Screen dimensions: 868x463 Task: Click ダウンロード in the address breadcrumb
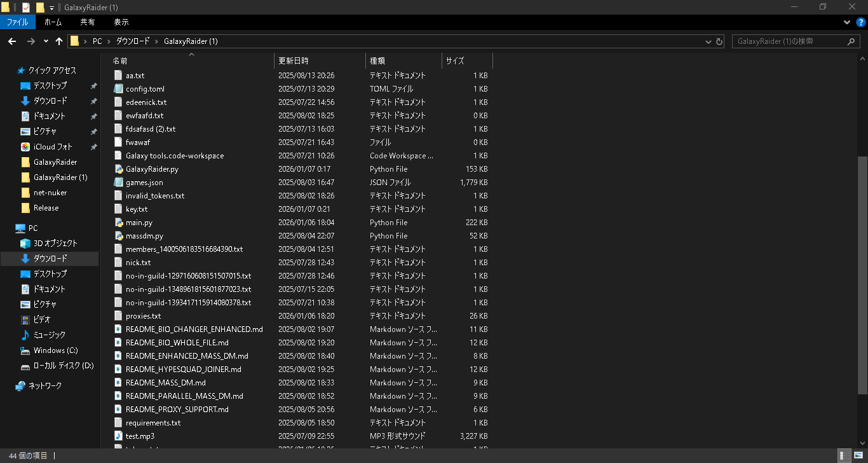(x=132, y=41)
